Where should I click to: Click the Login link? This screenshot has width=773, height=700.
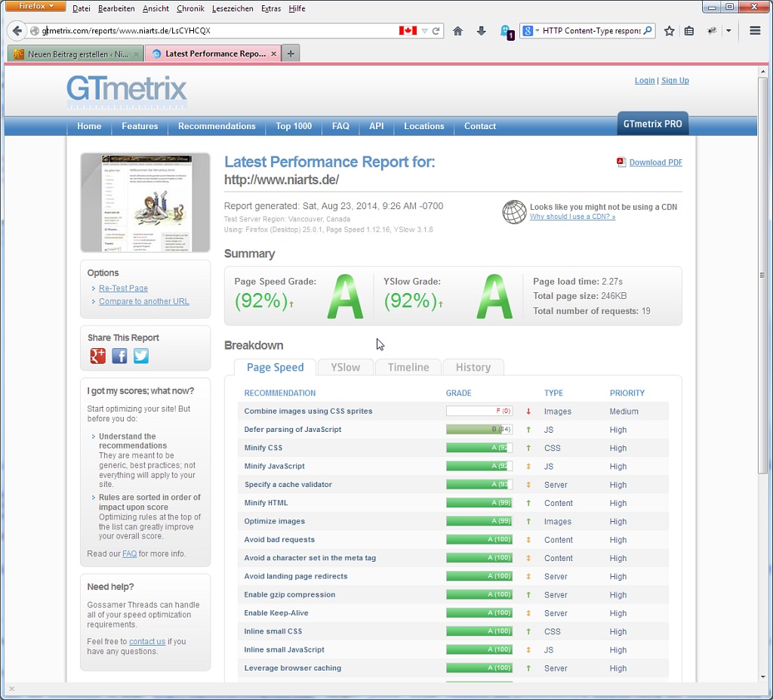[645, 80]
